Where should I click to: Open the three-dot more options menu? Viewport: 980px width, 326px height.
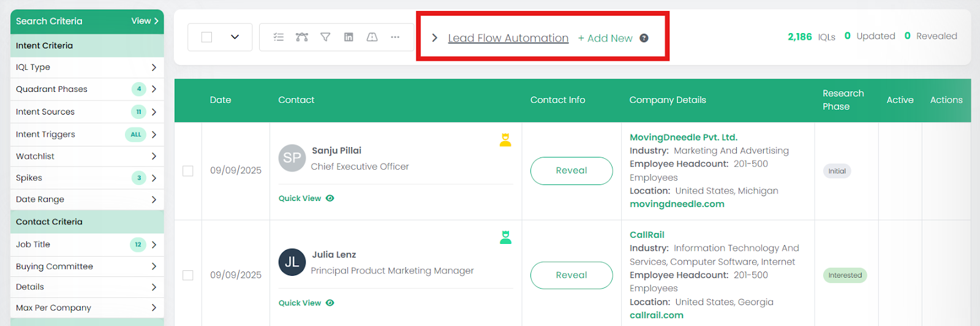point(395,37)
